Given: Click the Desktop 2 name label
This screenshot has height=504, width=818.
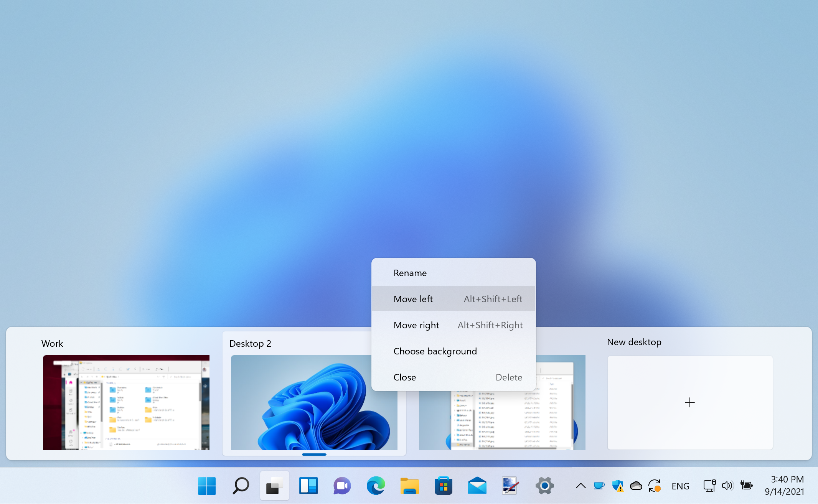Looking at the screenshot, I should coord(250,343).
